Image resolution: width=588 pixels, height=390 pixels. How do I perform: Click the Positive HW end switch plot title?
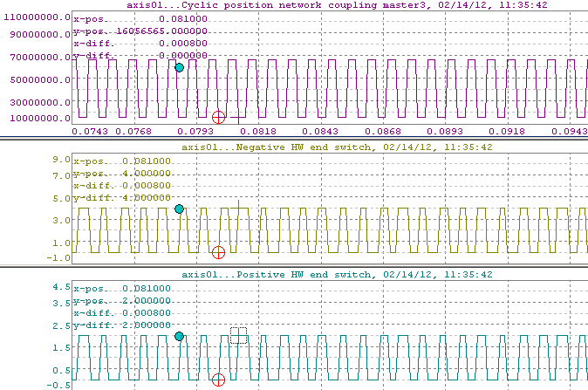point(337,275)
